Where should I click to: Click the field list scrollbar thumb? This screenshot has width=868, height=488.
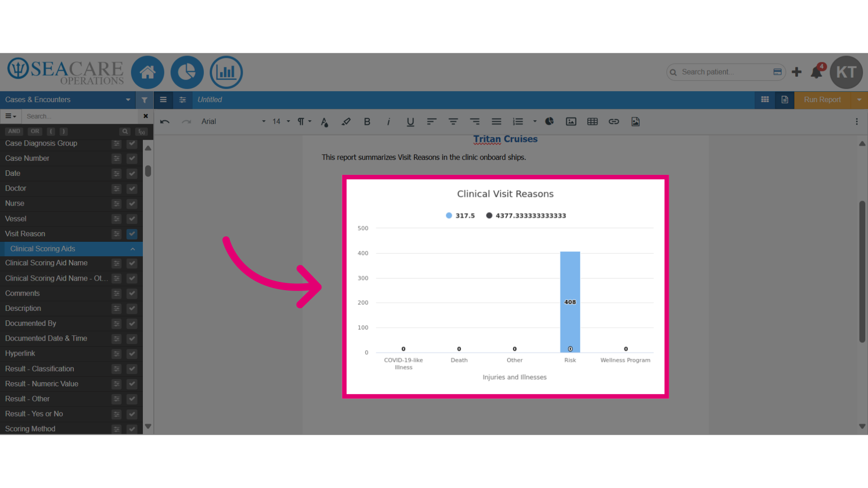click(x=148, y=171)
